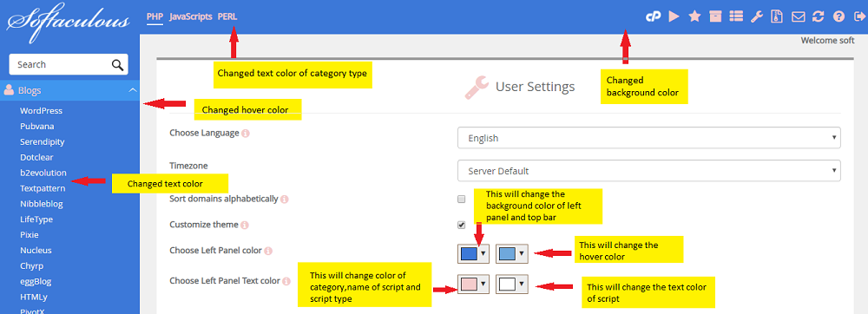Open settings via the wrench icon
868x314 pixels.
tap(757, 16)
